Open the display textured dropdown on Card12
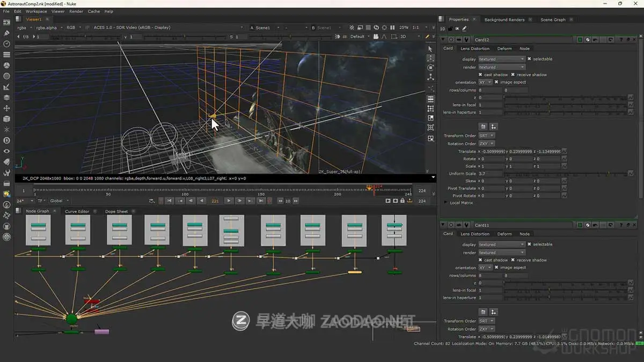This screenshot has width=644, height=362. (501, 59)
